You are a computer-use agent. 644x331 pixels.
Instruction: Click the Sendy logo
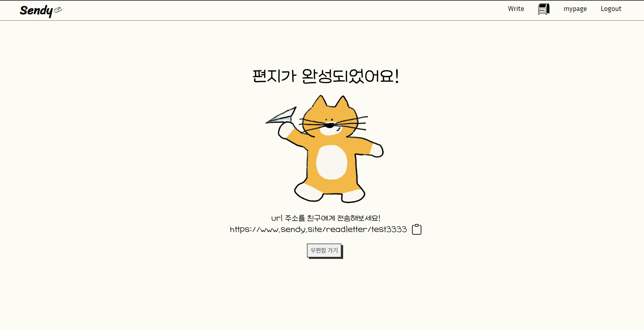(x=41, y=11)
